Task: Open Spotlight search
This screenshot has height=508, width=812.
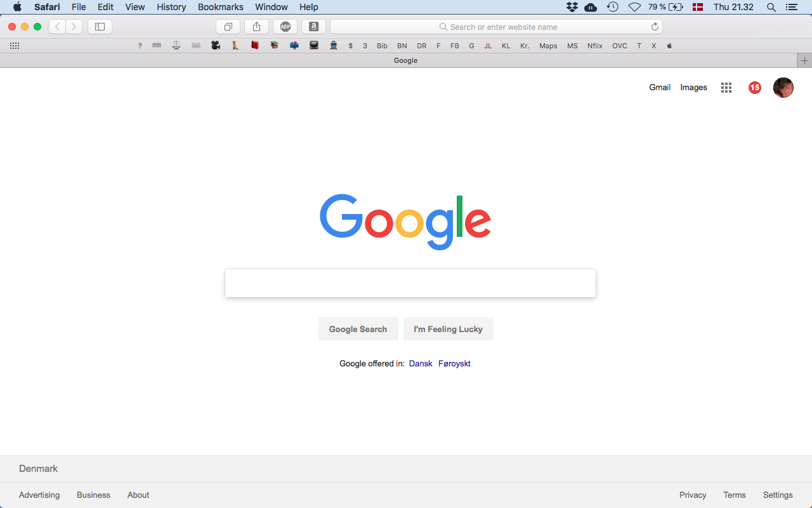Action: point(771,7)
